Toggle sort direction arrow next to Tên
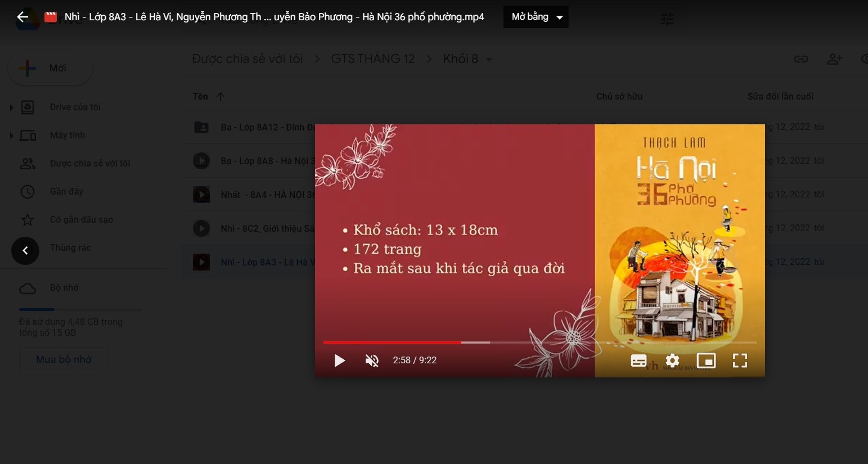The image size is (868, 464). tap(221, 97)
